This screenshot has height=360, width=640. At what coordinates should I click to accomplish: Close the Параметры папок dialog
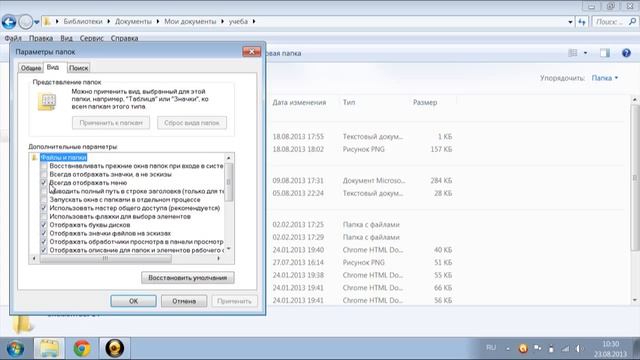(251, 51)
